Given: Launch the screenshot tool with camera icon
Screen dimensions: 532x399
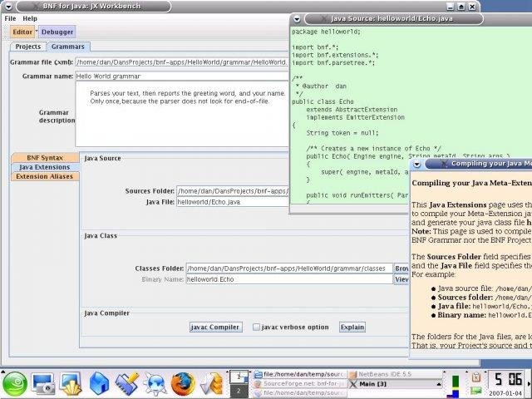Looking at the screenshot, I should coord(42,384).
